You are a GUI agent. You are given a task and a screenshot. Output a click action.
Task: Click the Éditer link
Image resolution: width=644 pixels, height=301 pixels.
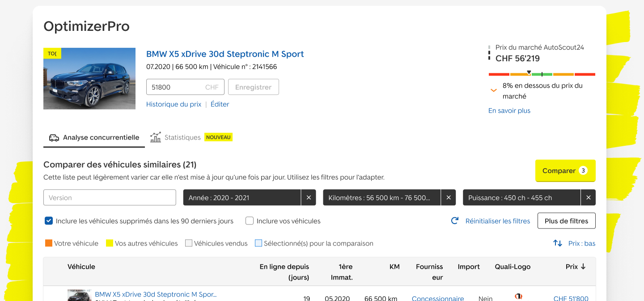click(220, 104)
